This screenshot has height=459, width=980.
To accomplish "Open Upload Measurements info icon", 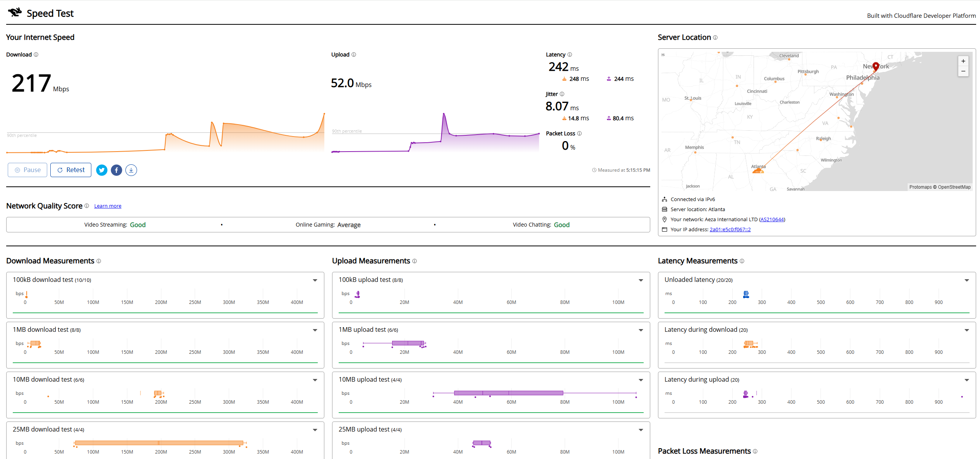I will 415,261.
